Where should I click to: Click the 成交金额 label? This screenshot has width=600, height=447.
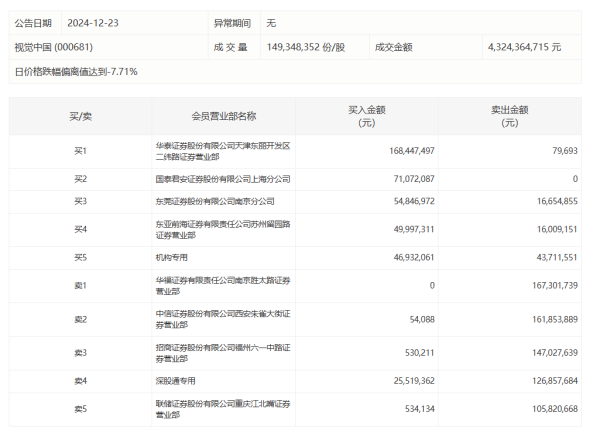pyautogui.click(x=393, y=47)
